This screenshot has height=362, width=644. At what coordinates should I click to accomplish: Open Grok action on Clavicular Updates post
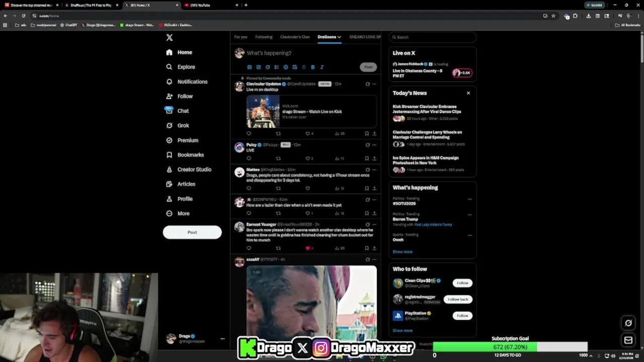367,84
